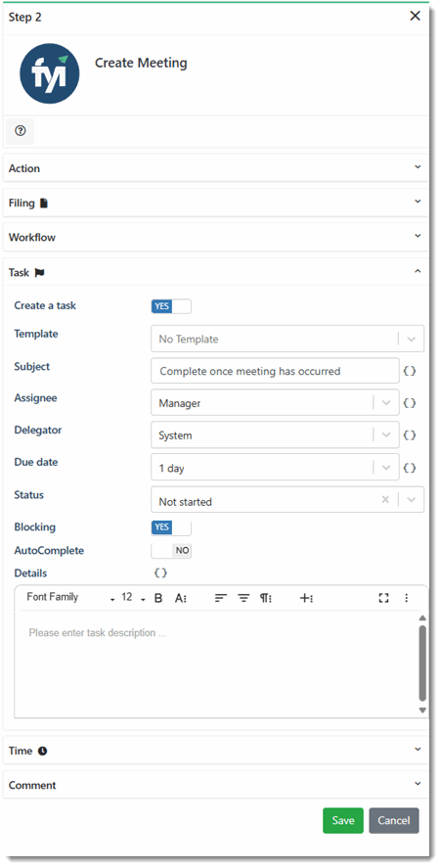
Task: Toggle the AutoComplete switch
Action: point(171,551)
